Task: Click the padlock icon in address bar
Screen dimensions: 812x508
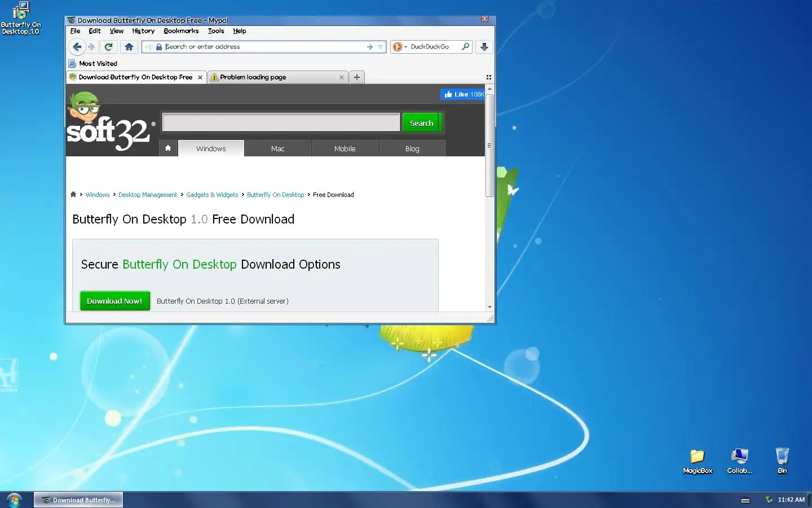Action: coord(159,47)
